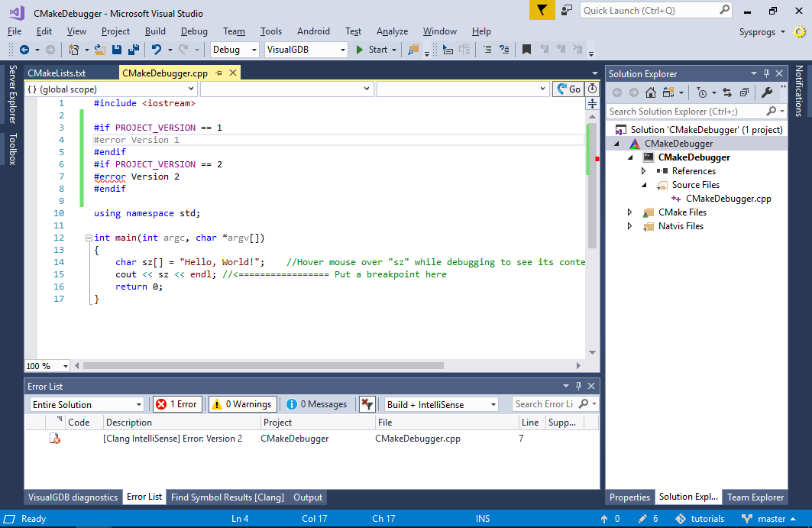Collapse the main function outline toggle

pos(89,238)
